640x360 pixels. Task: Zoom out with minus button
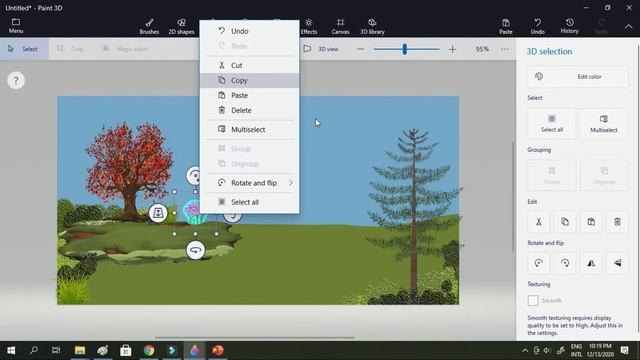(x=360, y=49)
